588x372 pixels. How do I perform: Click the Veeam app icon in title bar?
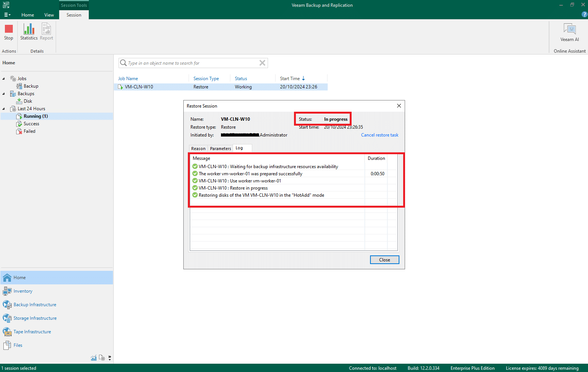(x=6, y=5)
